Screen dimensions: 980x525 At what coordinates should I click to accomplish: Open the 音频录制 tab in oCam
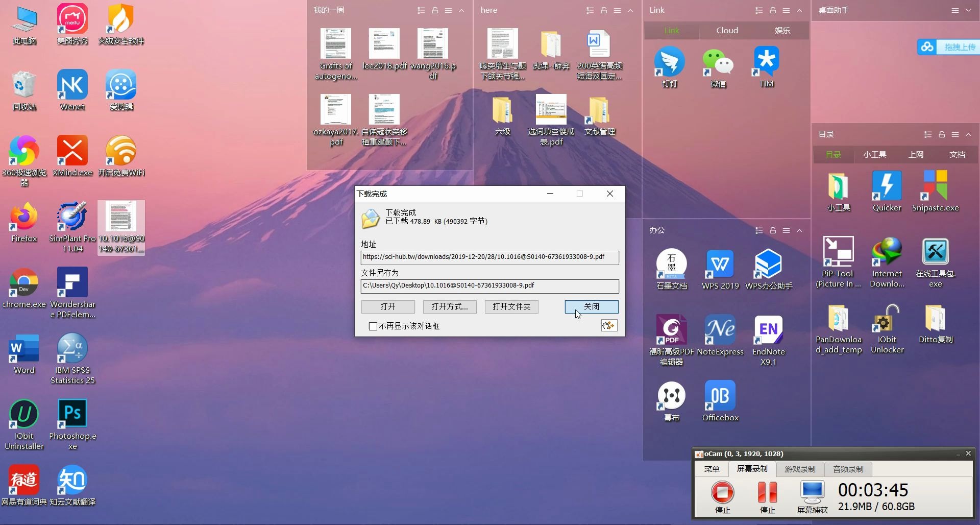coord(848,469)
